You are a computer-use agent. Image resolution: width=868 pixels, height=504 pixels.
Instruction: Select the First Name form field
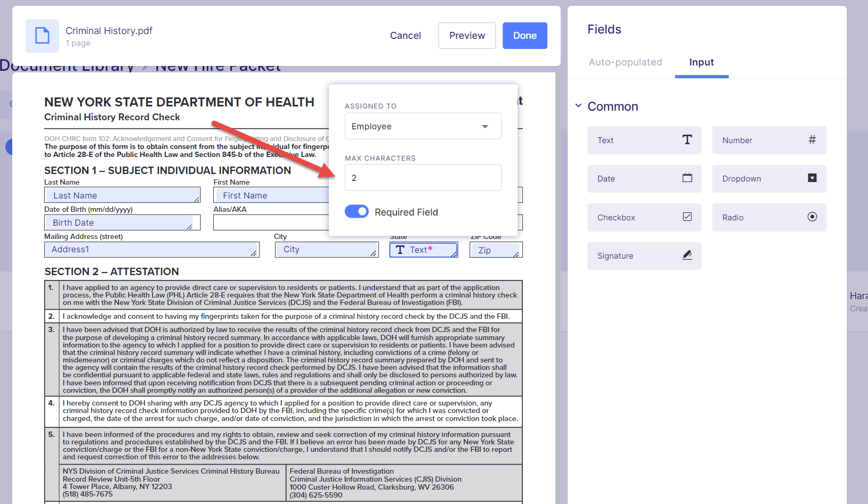271,195
